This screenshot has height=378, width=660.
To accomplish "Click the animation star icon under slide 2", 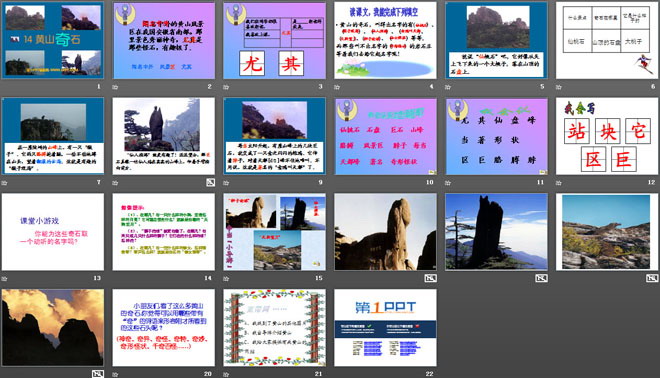I will click(115, 87).
